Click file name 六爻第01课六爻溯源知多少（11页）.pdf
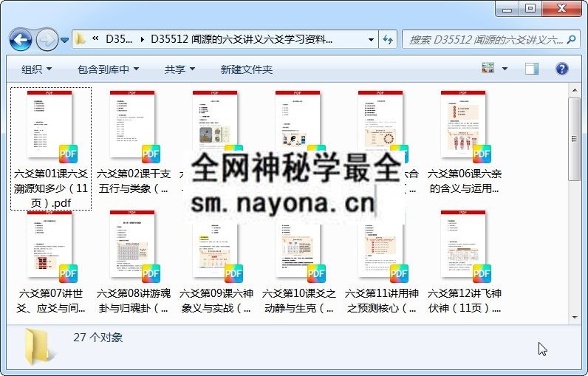 click(x=51, y=188)
